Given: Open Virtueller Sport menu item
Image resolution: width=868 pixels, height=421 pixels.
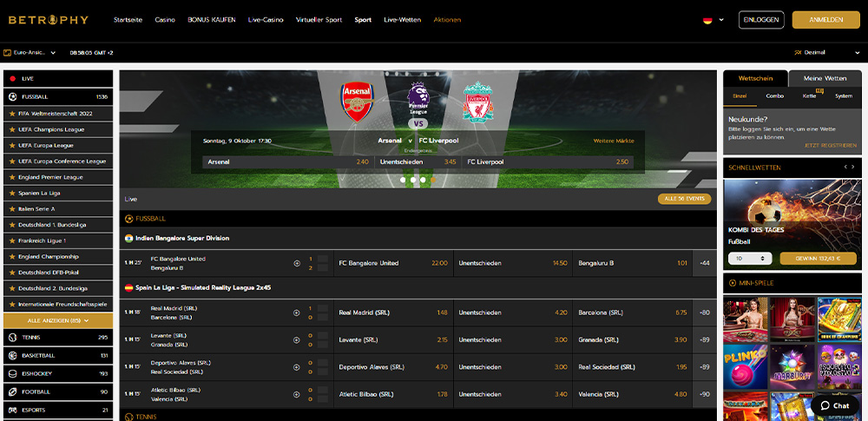Looking at the screenshot, I should pos(319,20).
